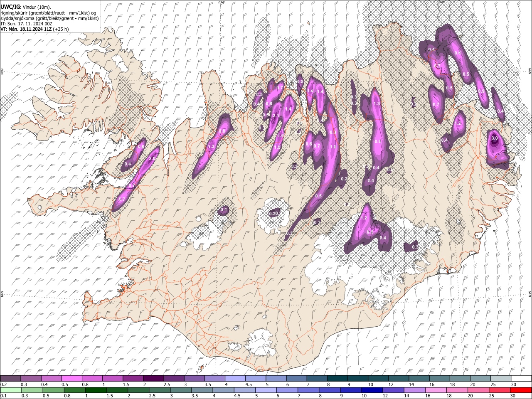The width and height of the screenshot is (532, 399).
Task: Click the '15W' longitude label at top
Action: 441,2
